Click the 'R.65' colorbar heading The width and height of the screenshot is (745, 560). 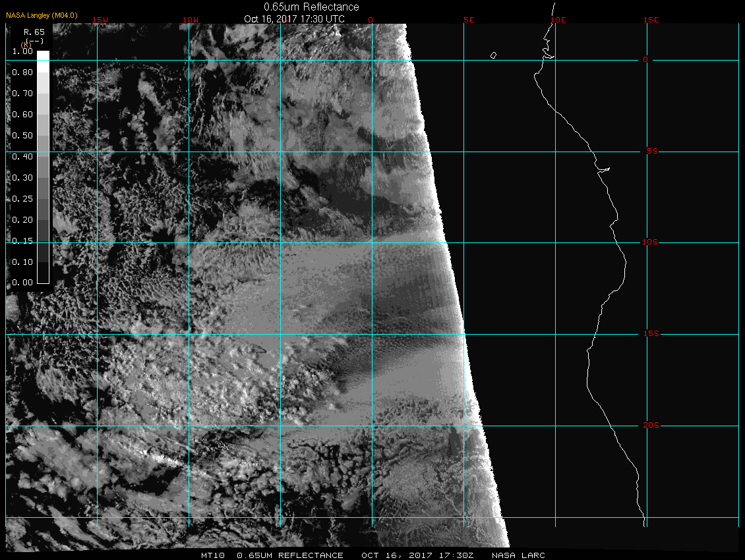[34, 32]
